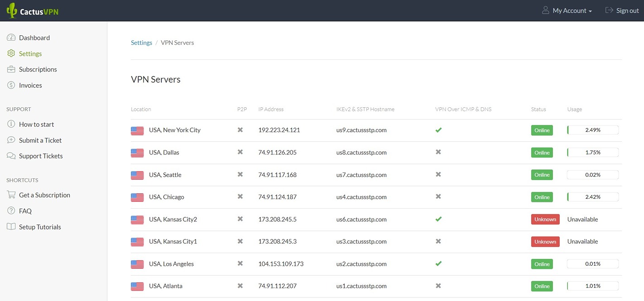Click the FAQ question mark icon
The width and height of the screenshot is (644, 301).
point(11,210)
